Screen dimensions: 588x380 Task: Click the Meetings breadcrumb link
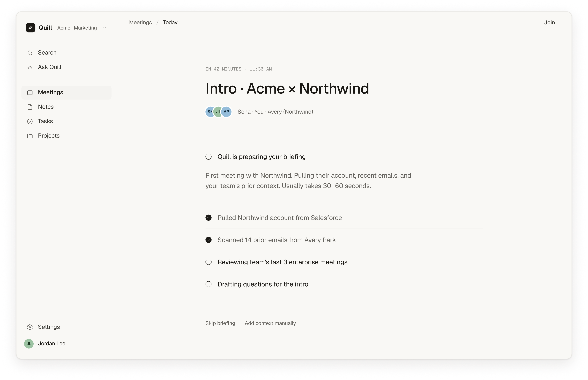(141, 22)
